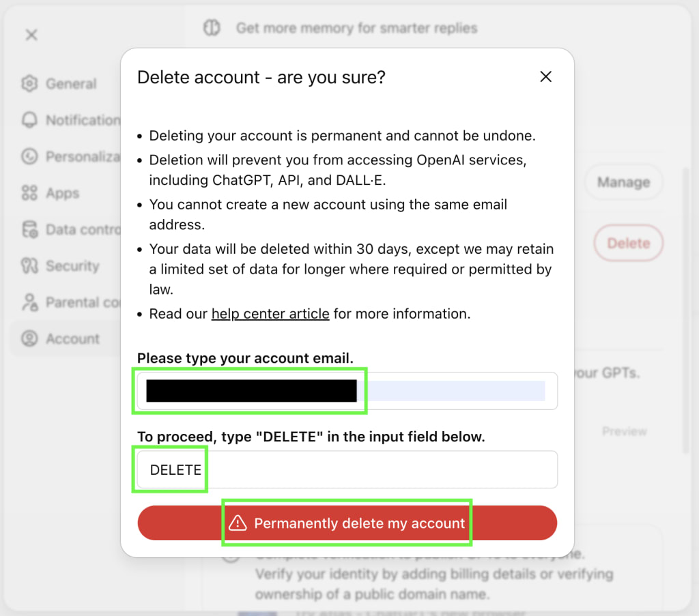Screen dimensions: 699x616
Task: Switch to the Security tab in the sidebar
Action: 66,266
